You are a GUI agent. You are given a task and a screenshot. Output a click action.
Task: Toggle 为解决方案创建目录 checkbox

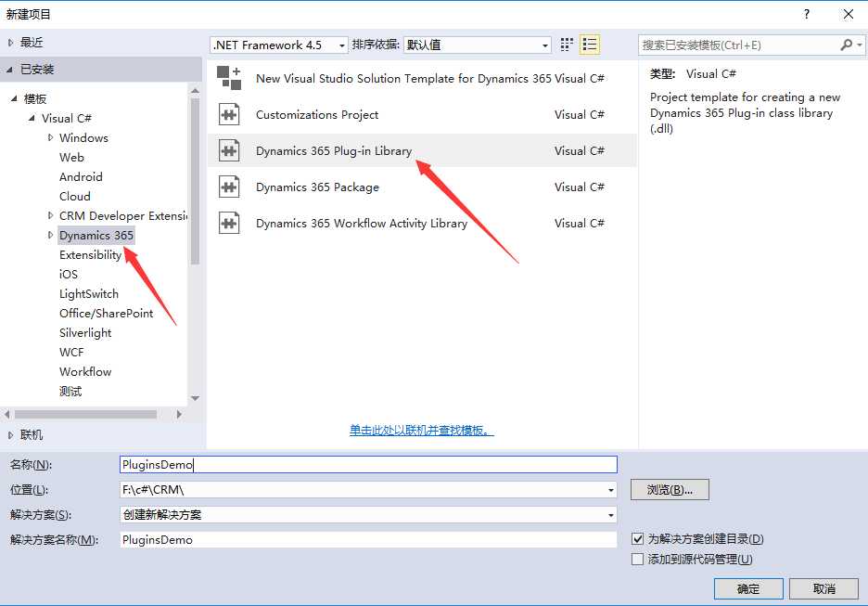(x=637, y=538)
